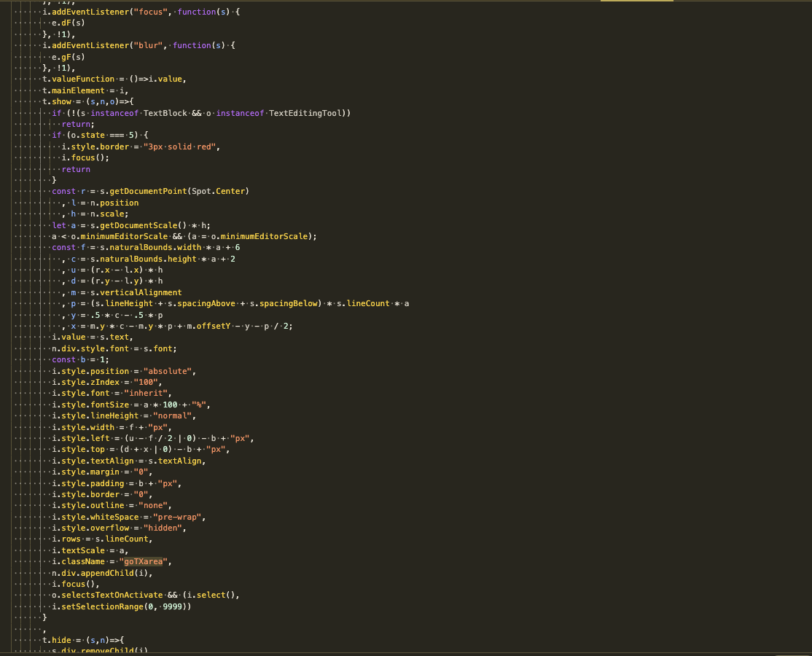812x656 pixels.
Task: Place cursor on e.dF(s) call
Action: 69,23
